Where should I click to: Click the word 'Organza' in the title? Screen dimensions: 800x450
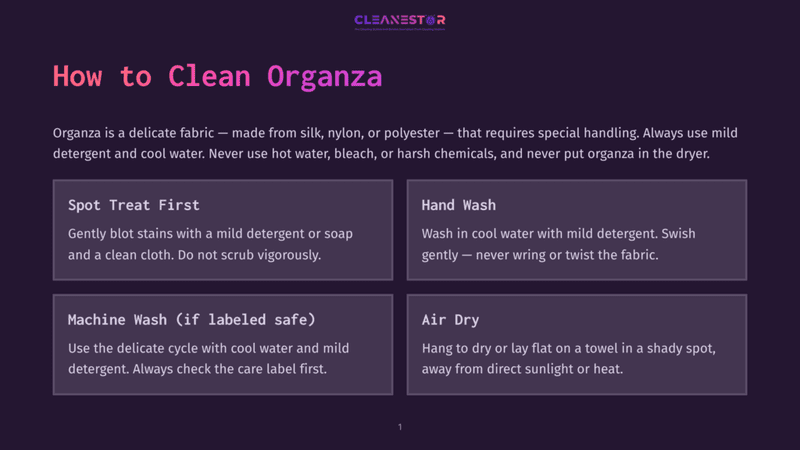tap(324, 78)
